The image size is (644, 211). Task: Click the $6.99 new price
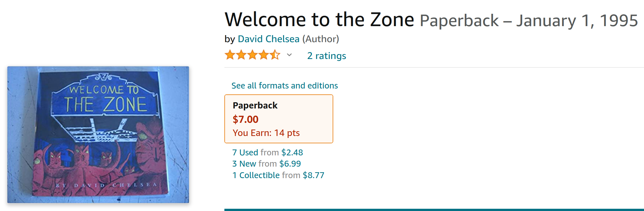(290, 164)
